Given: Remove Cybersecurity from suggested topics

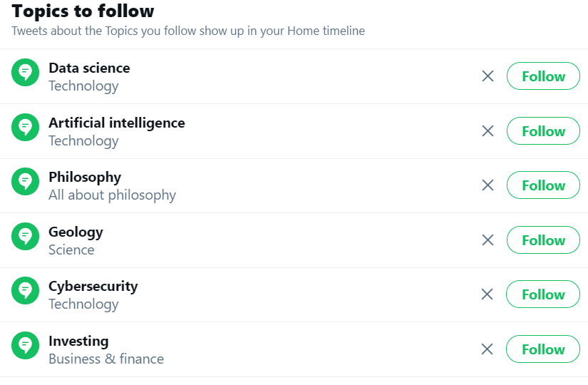Looking at the screenshot, I should click(488, 294).
